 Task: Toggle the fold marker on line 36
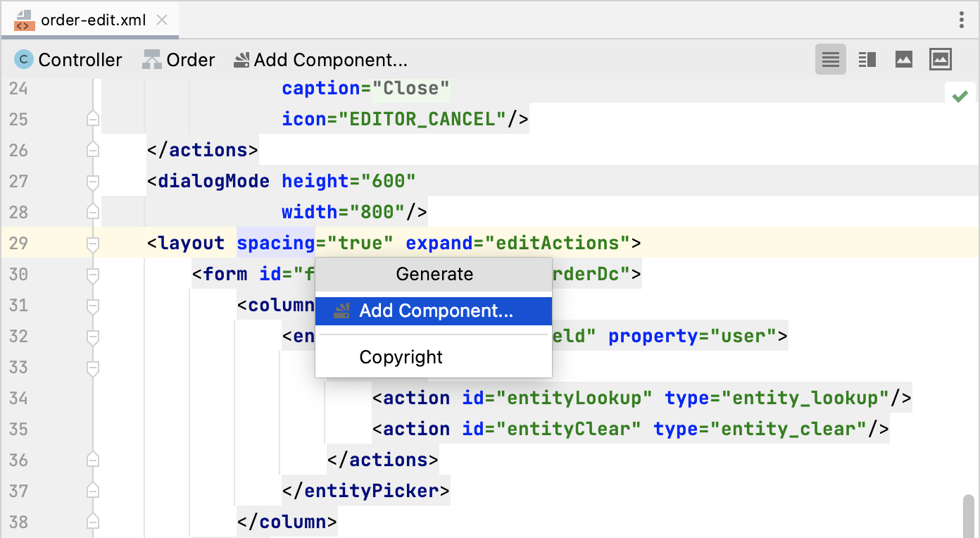[92, 460]
